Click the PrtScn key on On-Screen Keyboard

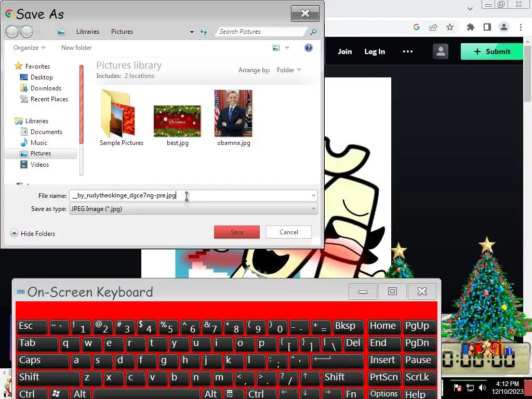(384, 378)
